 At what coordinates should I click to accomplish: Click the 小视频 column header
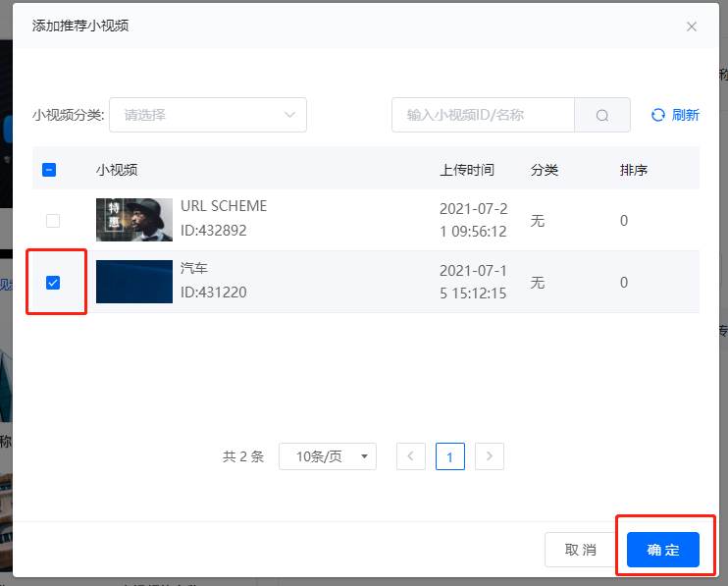click(117, 170)
